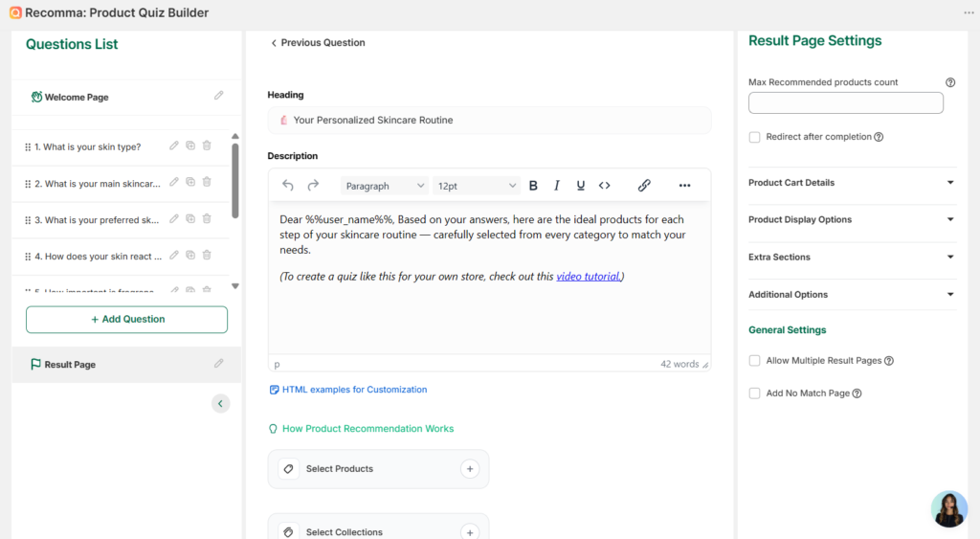Image resolution: width=980 pixels, height=539 pixels.
Task: Click the Add Question button
Action: (x=126, y=320)
